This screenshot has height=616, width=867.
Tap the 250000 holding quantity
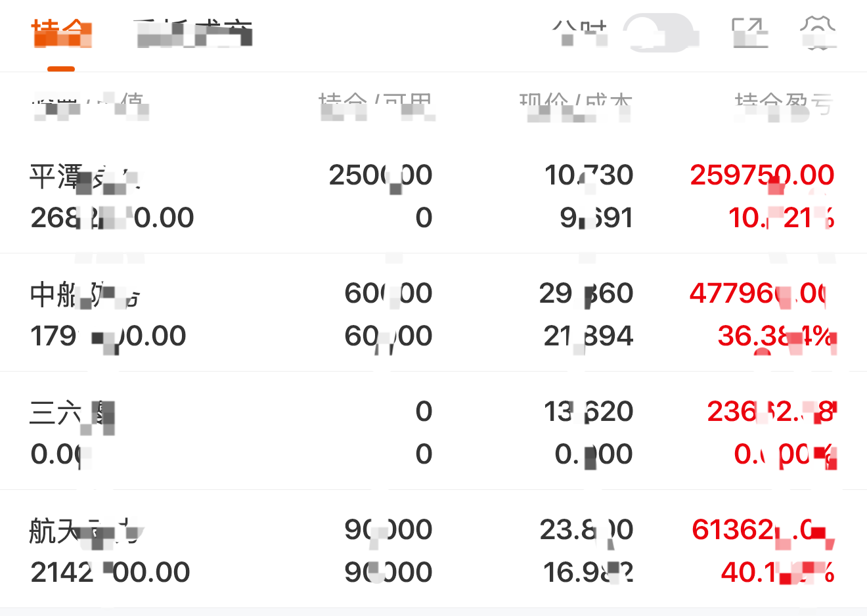coord(380,175)
